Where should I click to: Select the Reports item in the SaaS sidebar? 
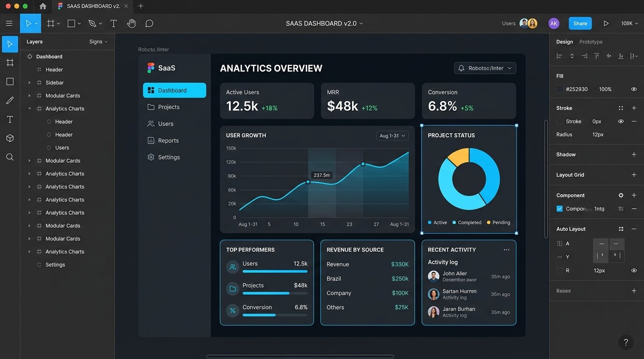(163, 140)
